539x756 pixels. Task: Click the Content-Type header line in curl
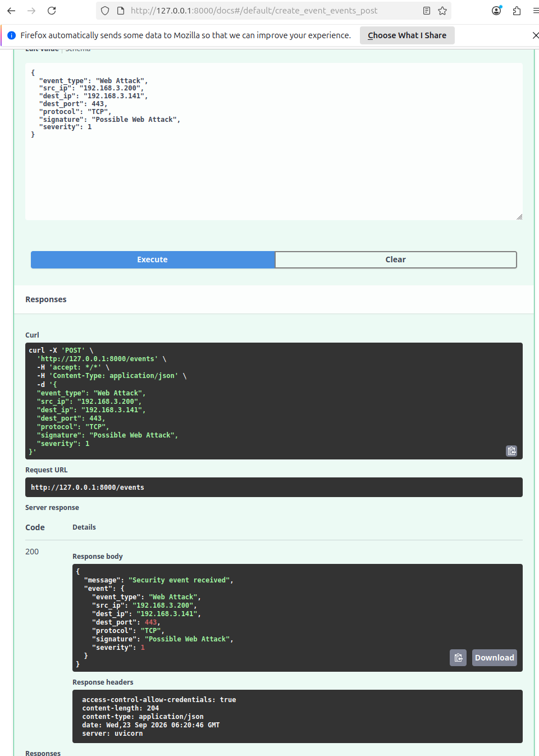pyautogui.click(x=112, y=376)
